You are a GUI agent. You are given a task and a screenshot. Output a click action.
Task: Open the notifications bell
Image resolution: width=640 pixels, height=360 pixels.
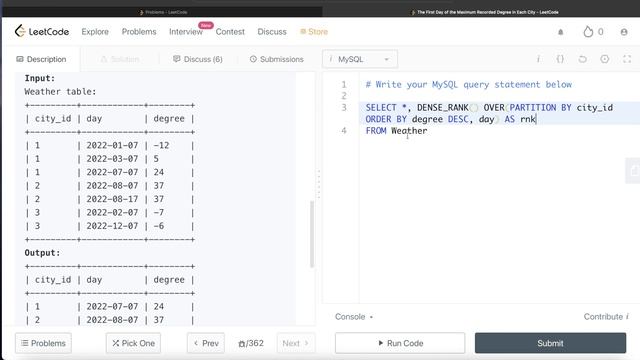(560, 32)
